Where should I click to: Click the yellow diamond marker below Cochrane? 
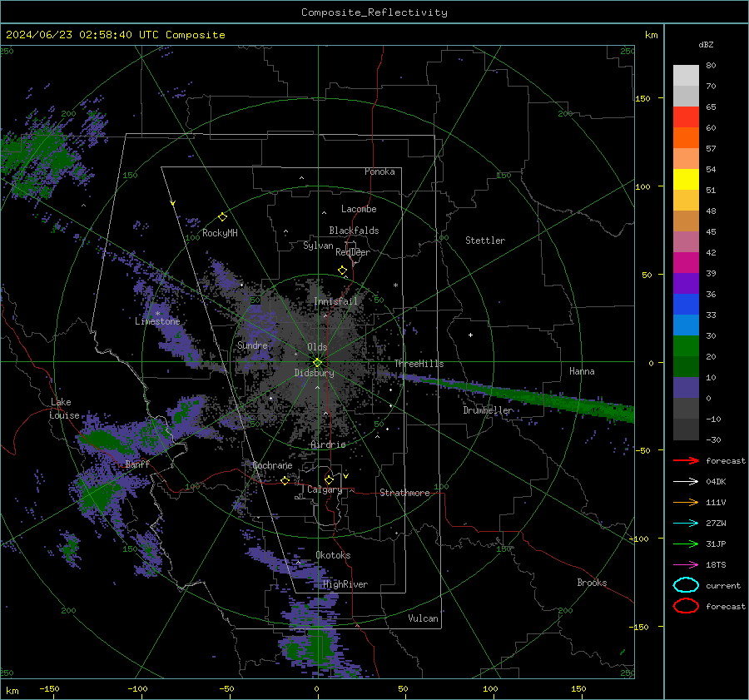(285, 480)
